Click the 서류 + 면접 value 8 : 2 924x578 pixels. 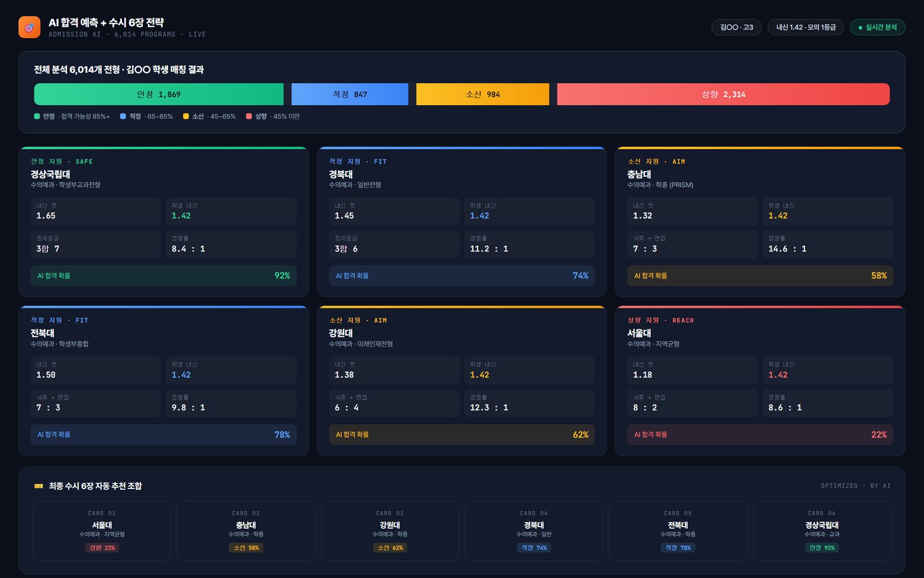click(x=645, y=407)
